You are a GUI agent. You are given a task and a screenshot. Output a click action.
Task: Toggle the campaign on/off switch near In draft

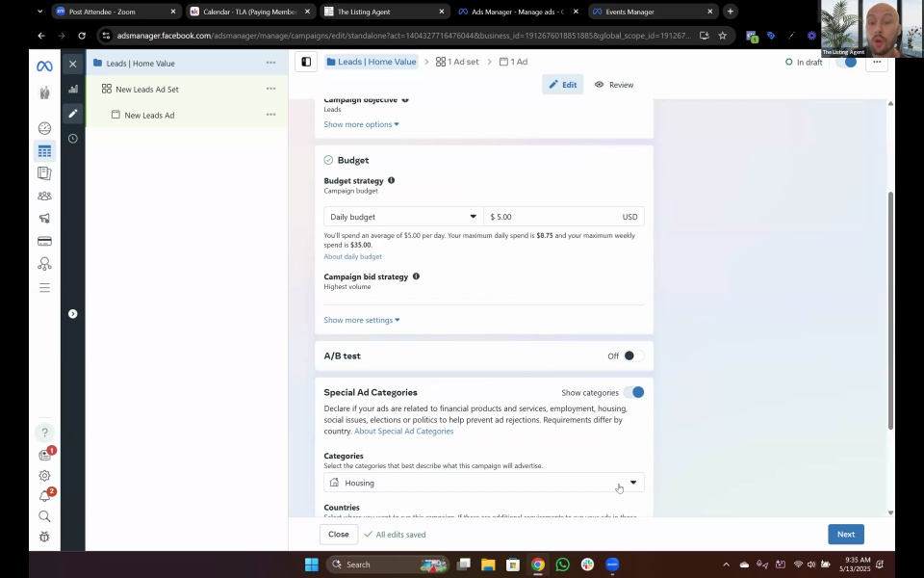(x=847, y=62)
